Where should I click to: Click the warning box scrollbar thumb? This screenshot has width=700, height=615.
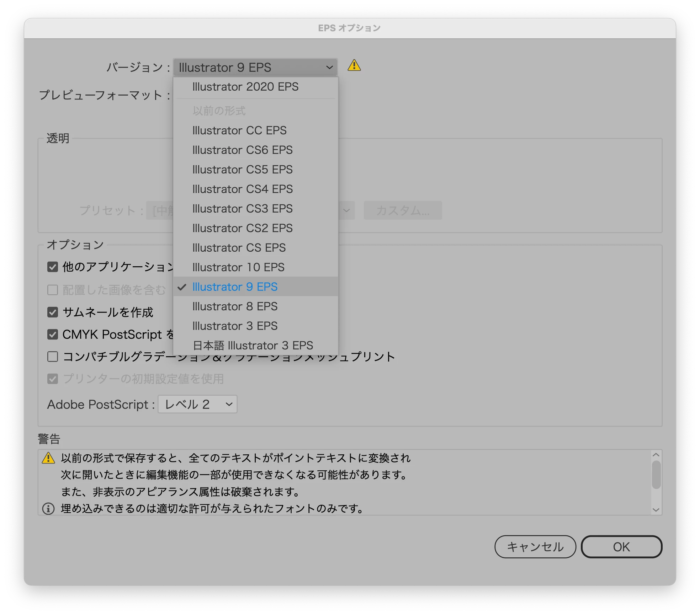click(656, 475)
